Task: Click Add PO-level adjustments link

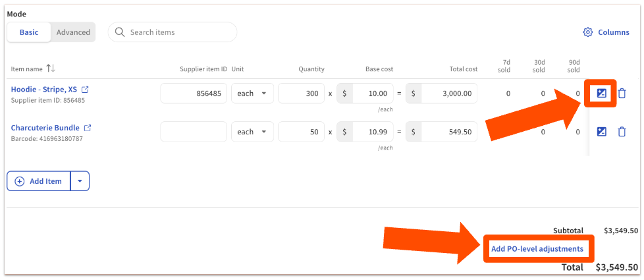Action: tap(537, 249)
